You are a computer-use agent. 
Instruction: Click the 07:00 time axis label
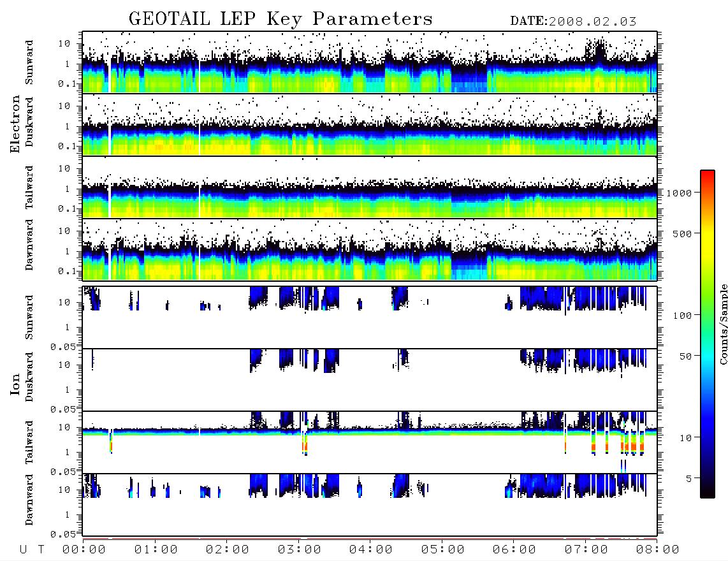586,550
